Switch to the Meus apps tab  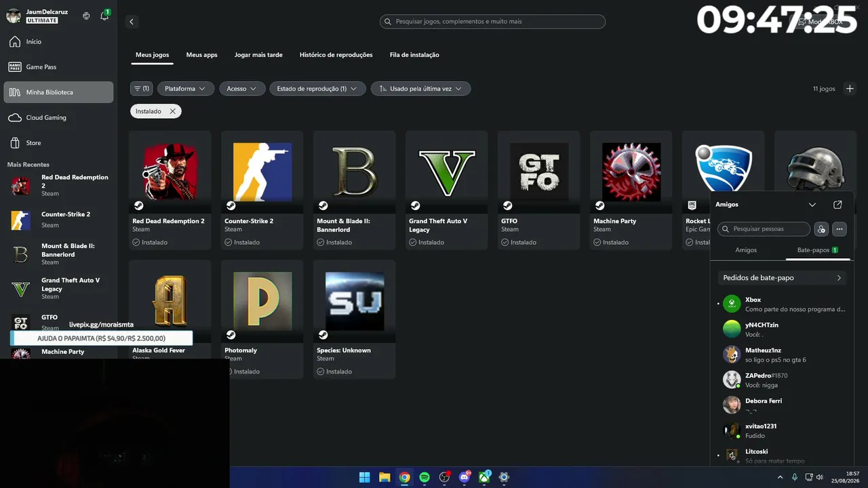[x=202, y=55]
